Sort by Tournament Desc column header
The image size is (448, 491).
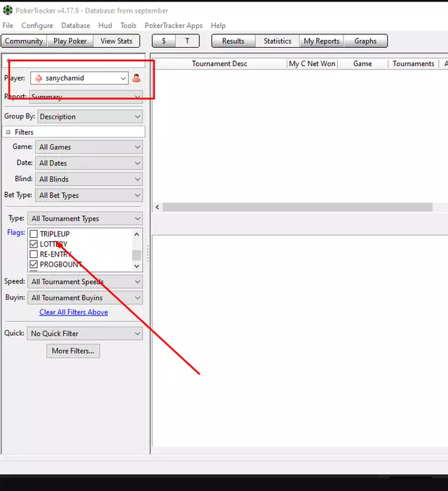(219, 64)
